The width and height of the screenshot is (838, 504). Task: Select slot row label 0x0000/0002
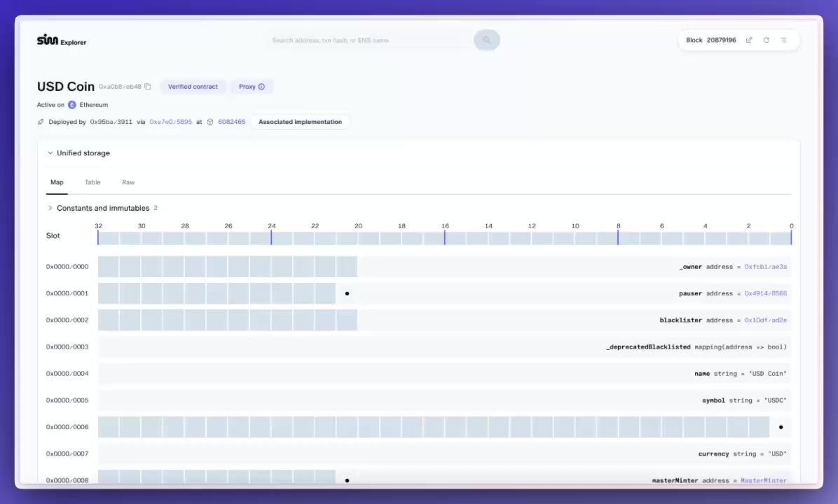pos(67,320)
